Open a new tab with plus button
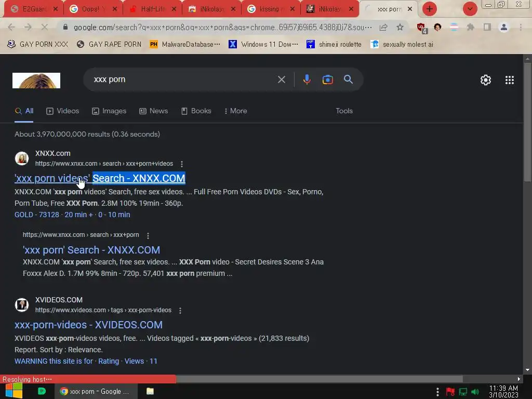 click(x=430, y=9)
